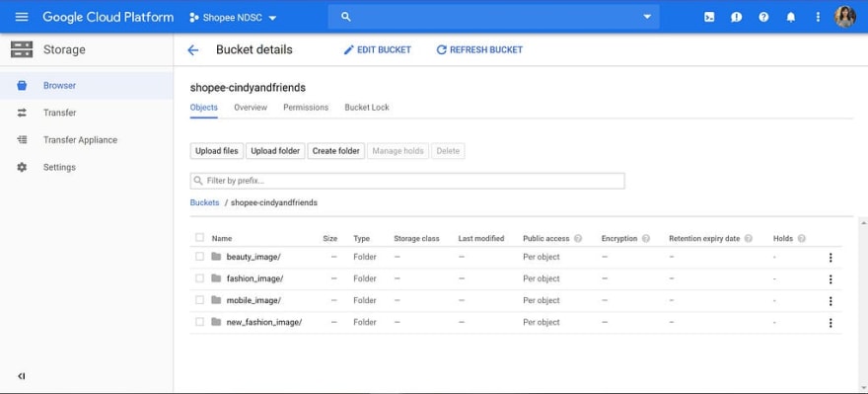Follow the Buckets breadcrumb link
Viewport: 868px width, 394px height.
tap(205, 202)
